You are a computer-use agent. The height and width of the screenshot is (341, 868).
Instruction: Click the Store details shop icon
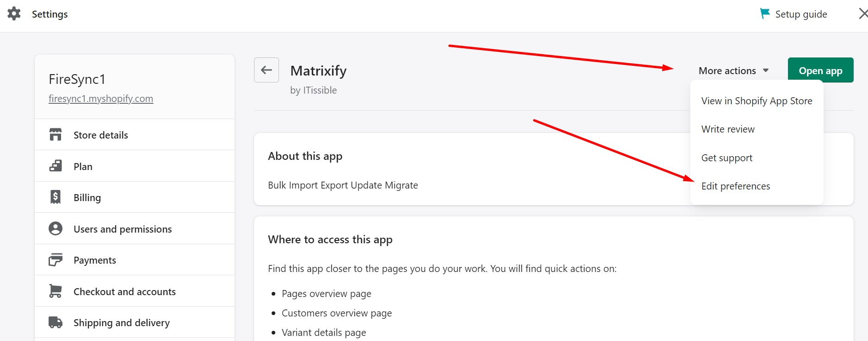pyautogui.click(x=56, y=135)
